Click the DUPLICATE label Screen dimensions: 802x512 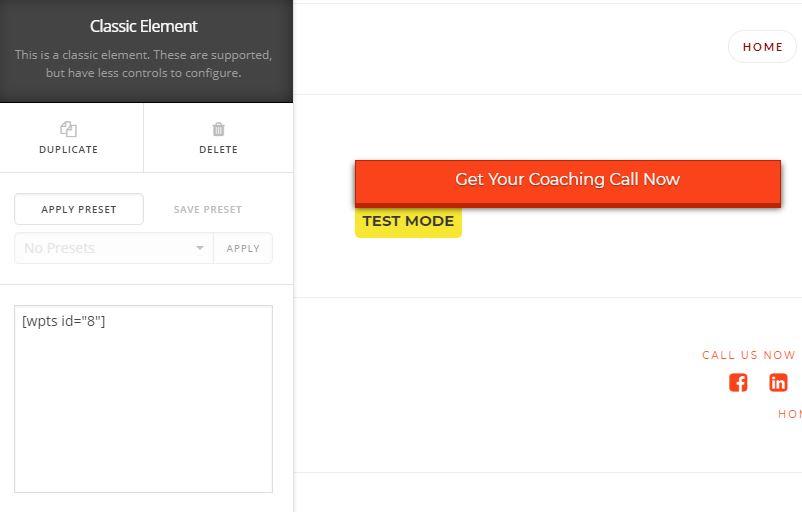69,150
